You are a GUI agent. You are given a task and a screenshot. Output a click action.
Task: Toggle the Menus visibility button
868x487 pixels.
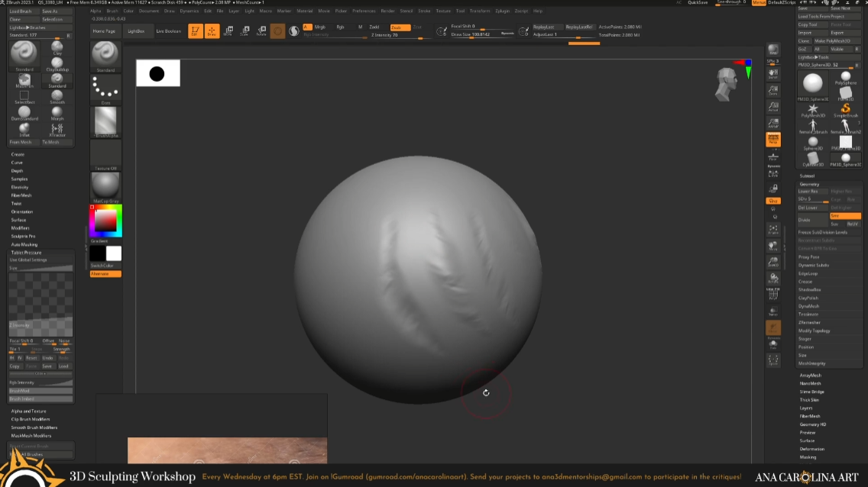759,3
